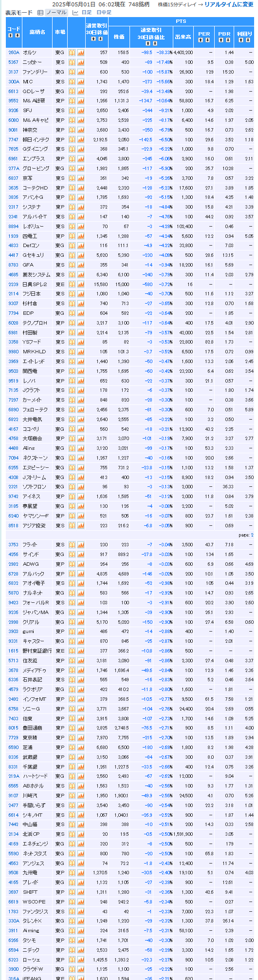The height and width of the screenshot is (980, 258).
Task: Open stock code link 2239 日興SPL2
Action: 14,284
